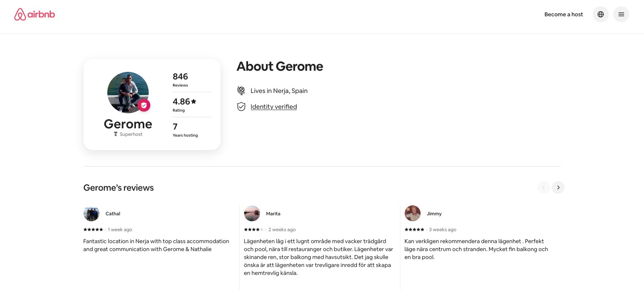Viewport: 644px width, 290px height.
Task: Go to previous reviews with left chevron
Action: (x=543, y=188)
